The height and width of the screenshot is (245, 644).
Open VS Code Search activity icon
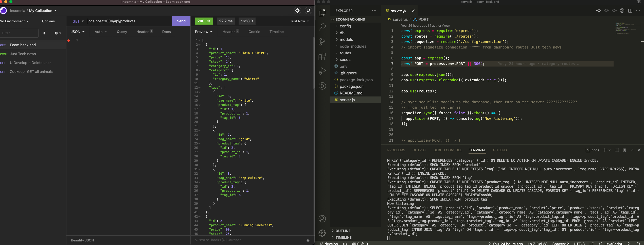(322, 27)
